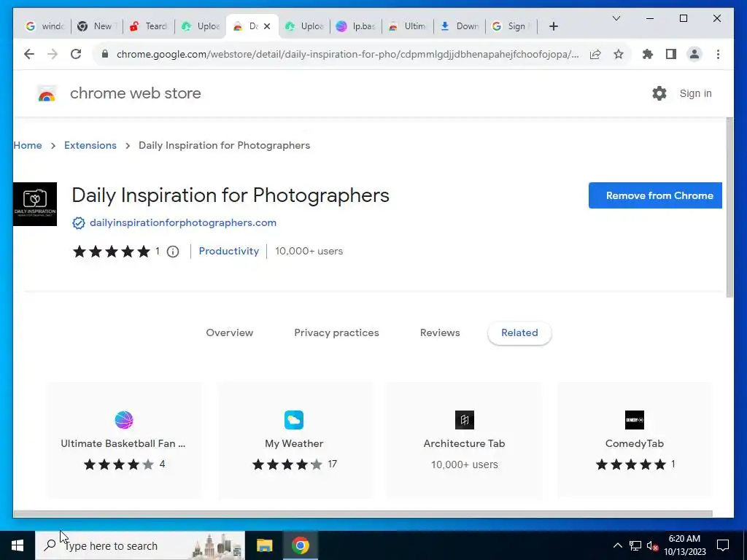Image resolution: width=747 pixels, height=560 pixels.
Task: Close the active Daily Inspiration tab
Action: click(x=267, y=26)
